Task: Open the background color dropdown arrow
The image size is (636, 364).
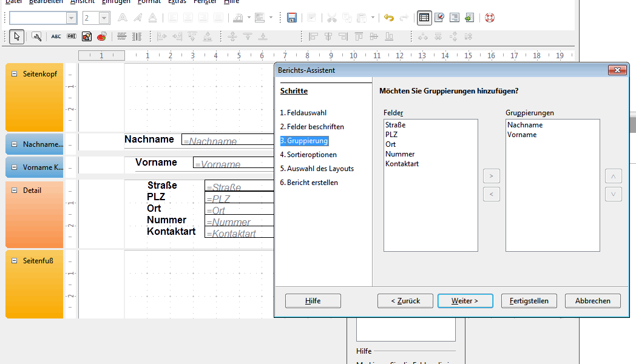Action: 249,18
